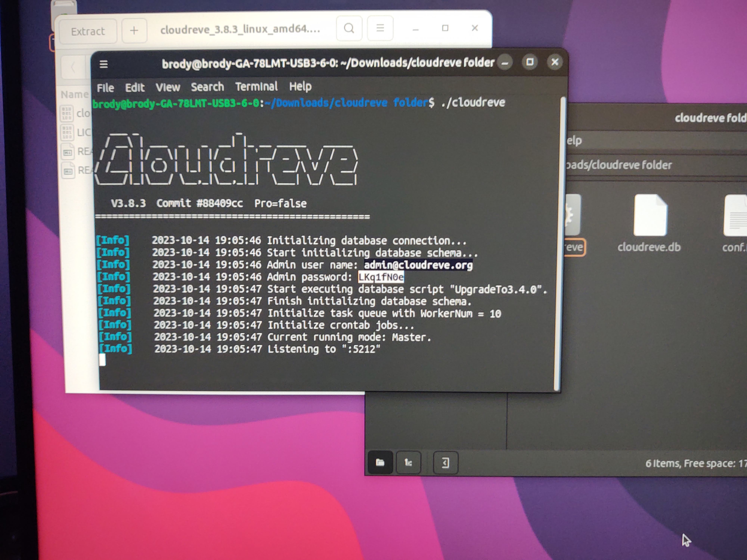
Task: Show places sidebar folder icon
Action: point(380,462)
